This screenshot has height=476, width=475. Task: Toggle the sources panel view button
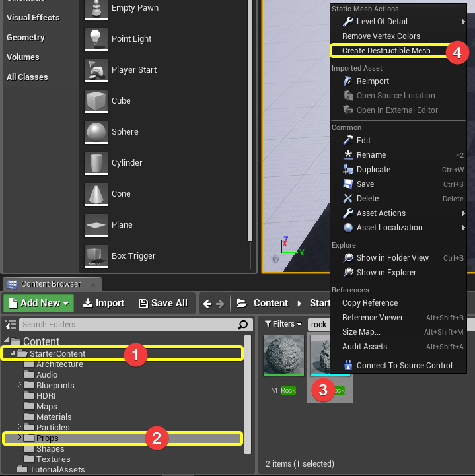tap(10, 325)
